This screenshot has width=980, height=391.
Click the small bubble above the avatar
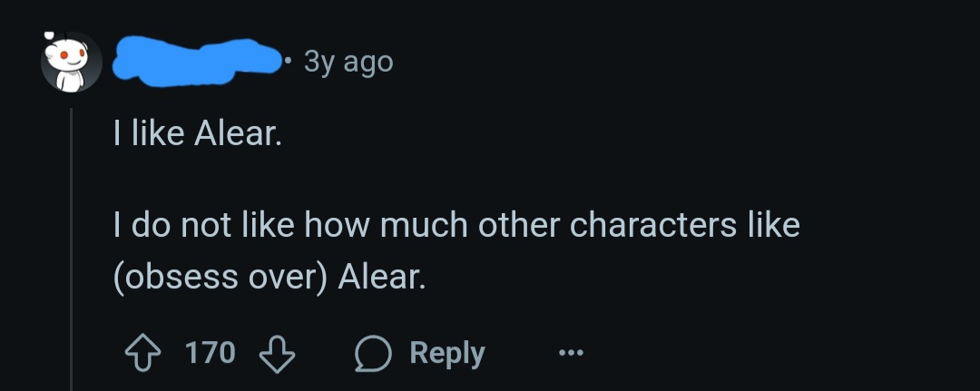(x=49, y=35)
